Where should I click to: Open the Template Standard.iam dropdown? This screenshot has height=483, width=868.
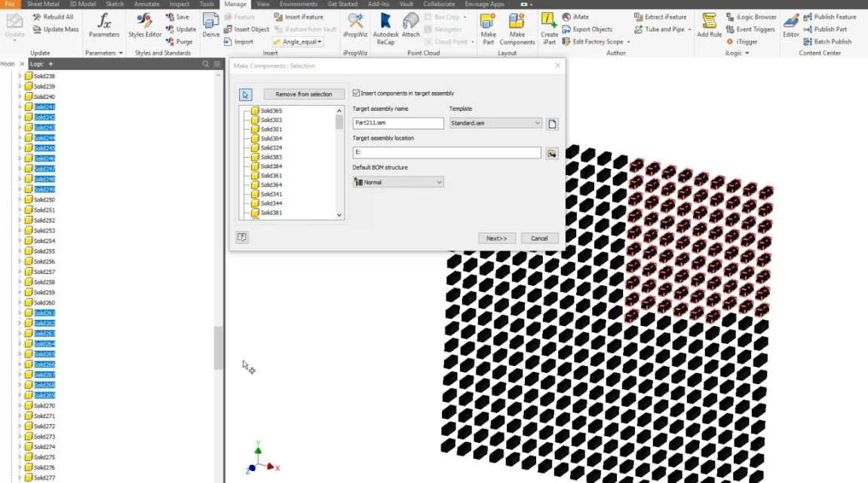tap(495, 123)
